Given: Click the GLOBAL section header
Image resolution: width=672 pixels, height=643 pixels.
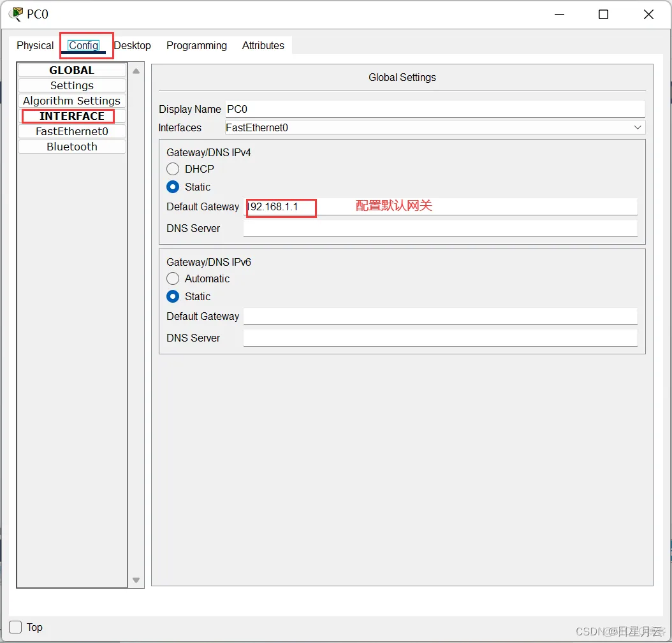Looking at the screenshot, I should click(72, 70).
